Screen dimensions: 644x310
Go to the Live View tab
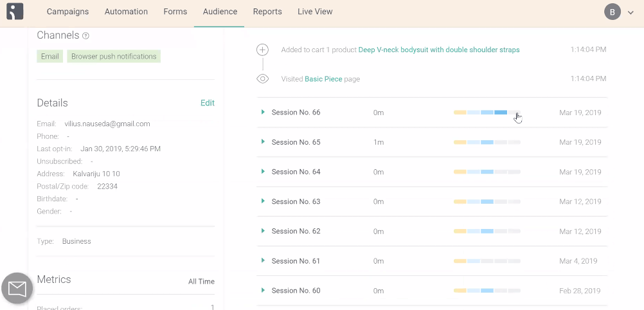(x=315, y=12)
